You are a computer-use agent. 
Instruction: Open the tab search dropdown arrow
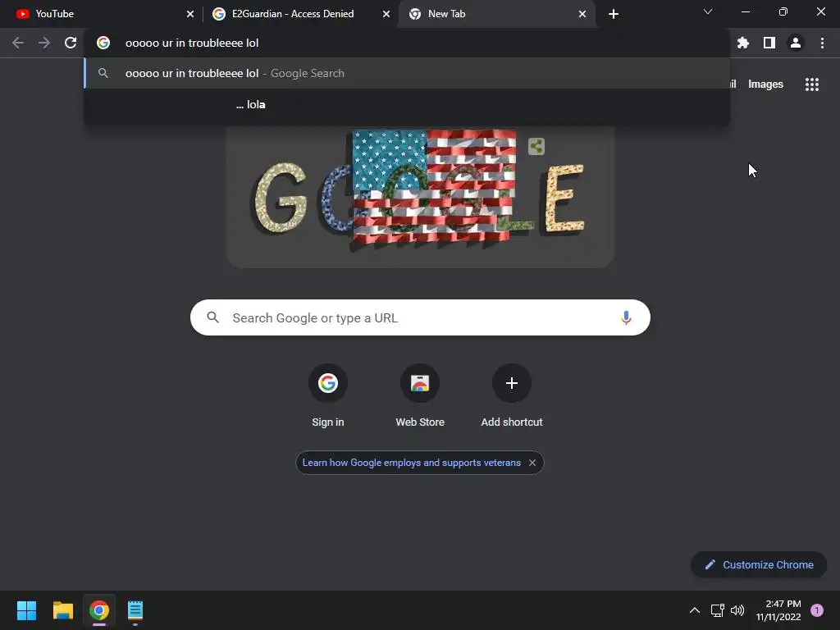click(708, 11)
